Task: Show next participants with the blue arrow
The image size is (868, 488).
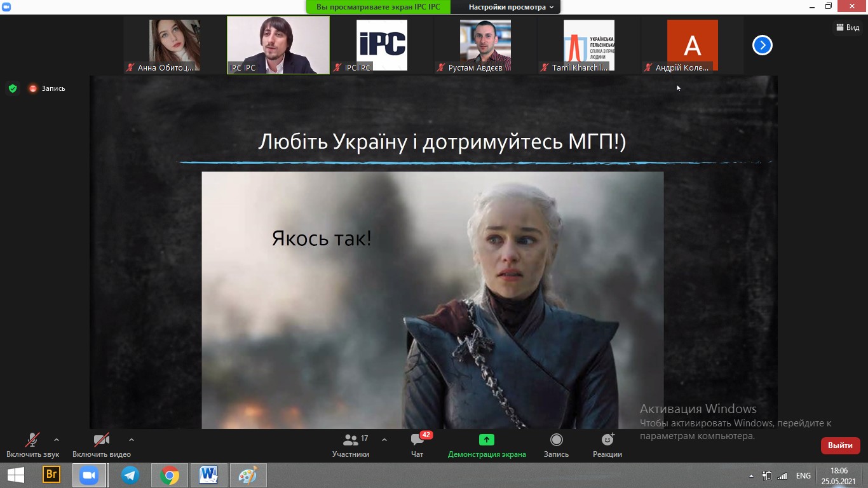Action: click(763, 45)
